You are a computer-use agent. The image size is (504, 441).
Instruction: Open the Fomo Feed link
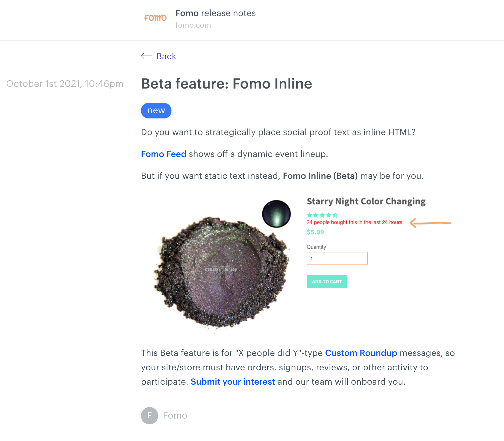coord(164,154)
